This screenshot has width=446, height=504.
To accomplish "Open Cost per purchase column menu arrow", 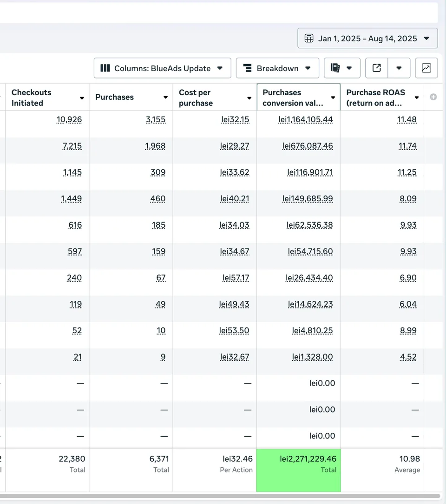I will 249,98.
